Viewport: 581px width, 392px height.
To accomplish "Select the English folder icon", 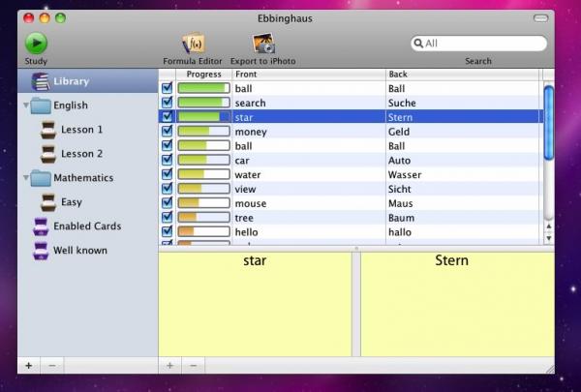I will point(41,106).
